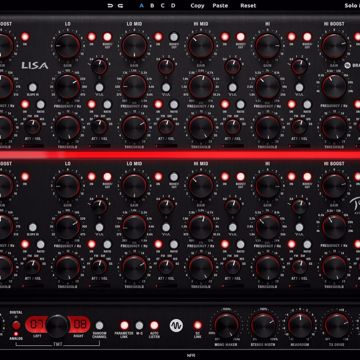
Task: Click upper unit LO MID ATT/REL knob
Action: click(166, 127)
